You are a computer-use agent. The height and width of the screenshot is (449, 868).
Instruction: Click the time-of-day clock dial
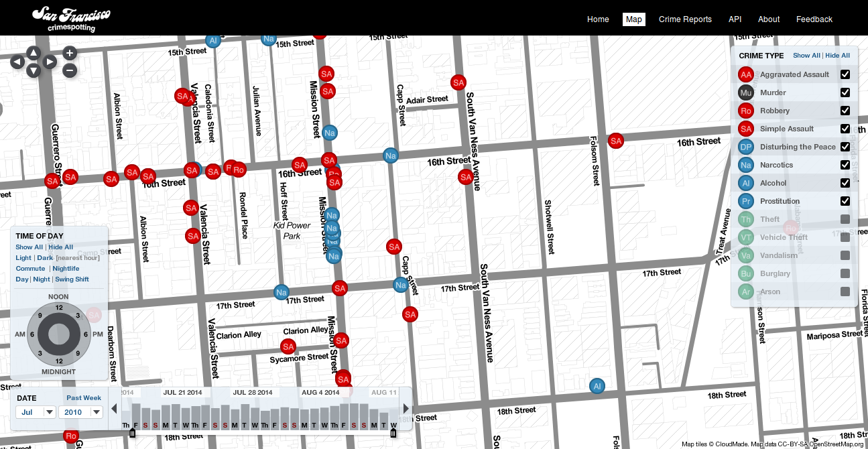click(x=59, y=334)
